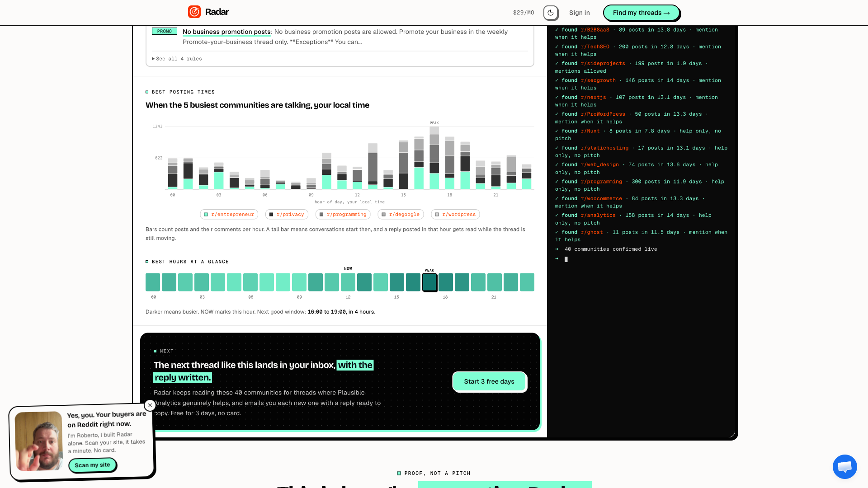Open the $29/MO pricing link
The width and height of the screenshot is (868, 488).
click(x=524, y=13)
